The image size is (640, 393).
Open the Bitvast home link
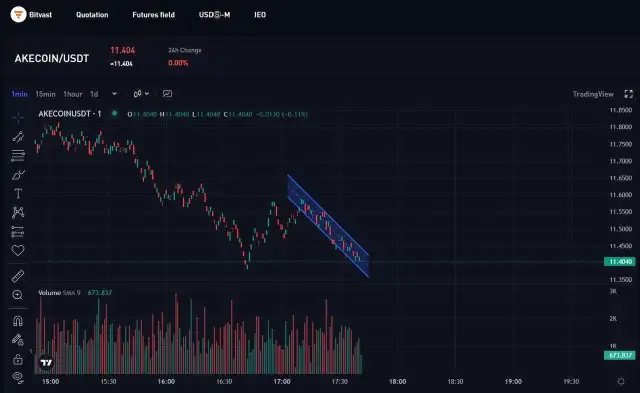(40, 15)
